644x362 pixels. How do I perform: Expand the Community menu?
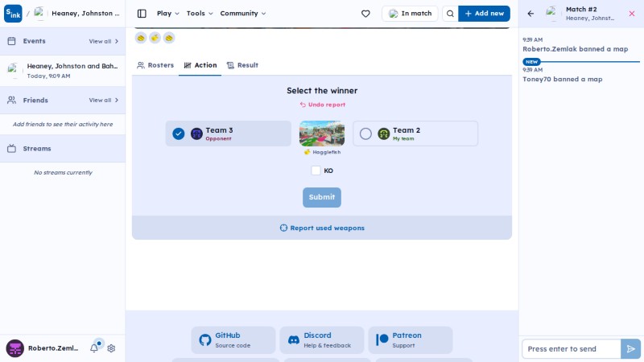click(x=243, y=14)
